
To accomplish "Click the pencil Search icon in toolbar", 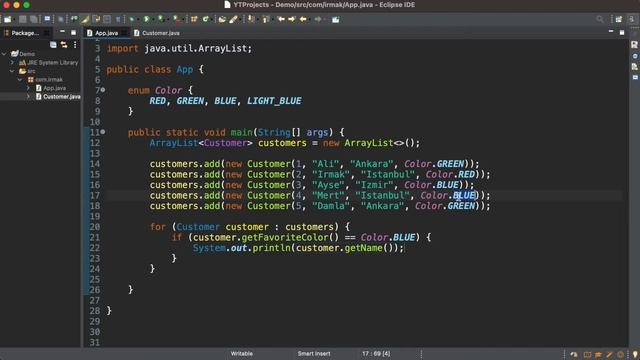I will pos(233,19).
